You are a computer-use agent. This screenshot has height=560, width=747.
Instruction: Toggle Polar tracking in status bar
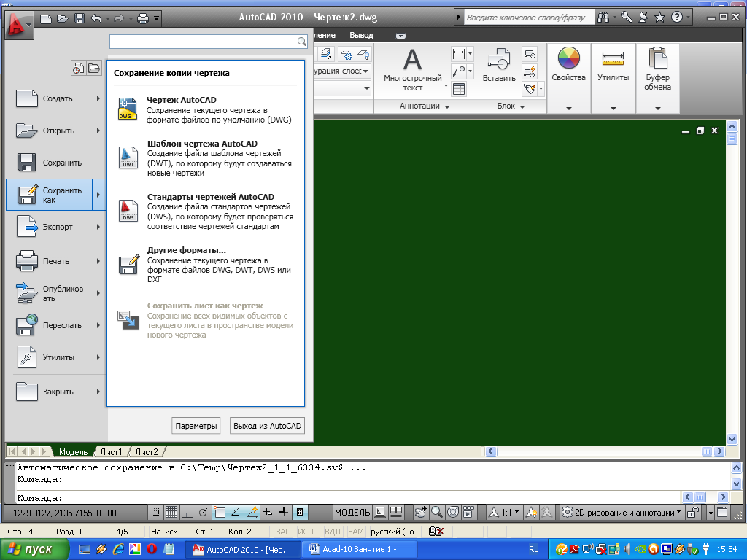click(204, 513)
